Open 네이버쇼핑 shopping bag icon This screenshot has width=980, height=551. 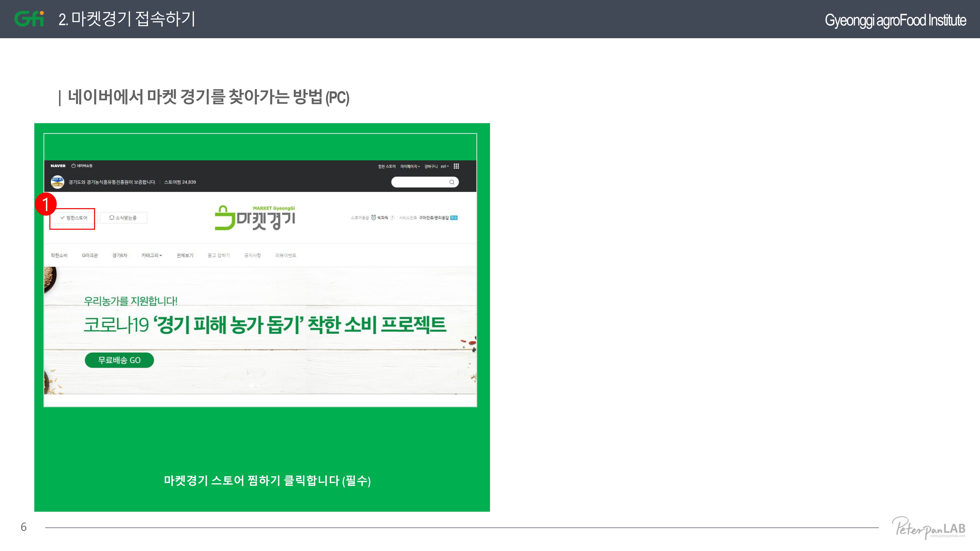click(73, 166)
